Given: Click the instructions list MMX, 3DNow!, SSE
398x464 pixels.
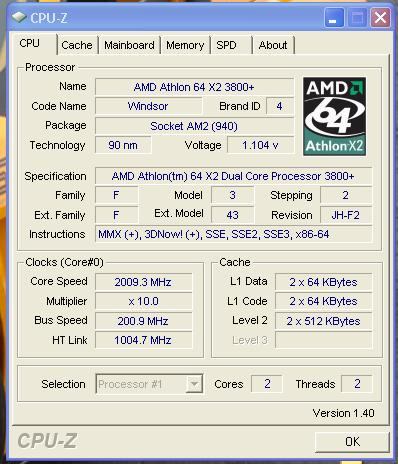Looking at the screenshot, I should 233,234.
